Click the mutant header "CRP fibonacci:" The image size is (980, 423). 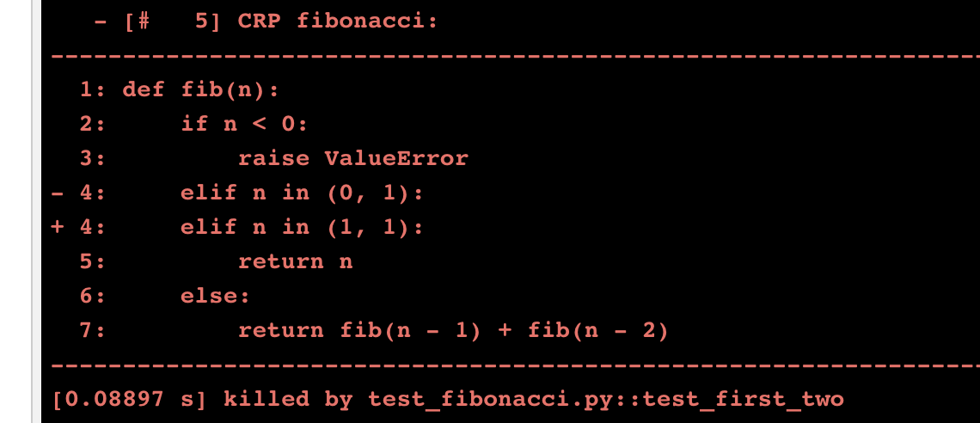coord(337,21)
